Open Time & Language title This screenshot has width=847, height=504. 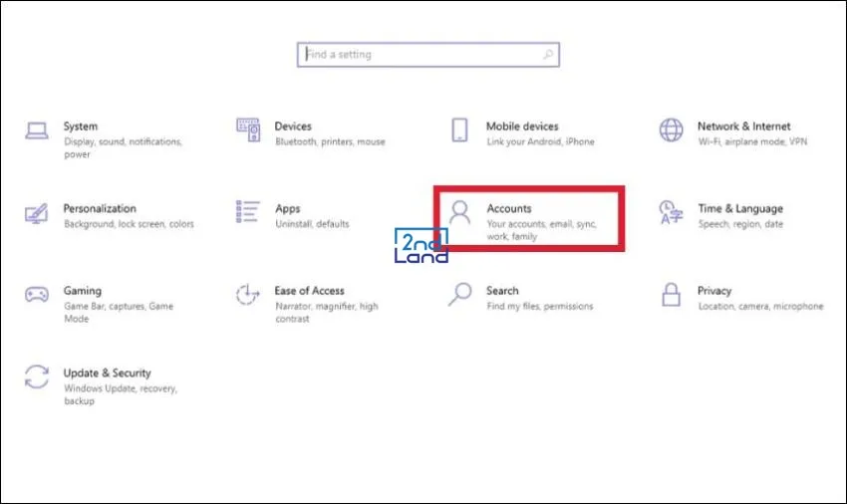(x=740, y=209)
